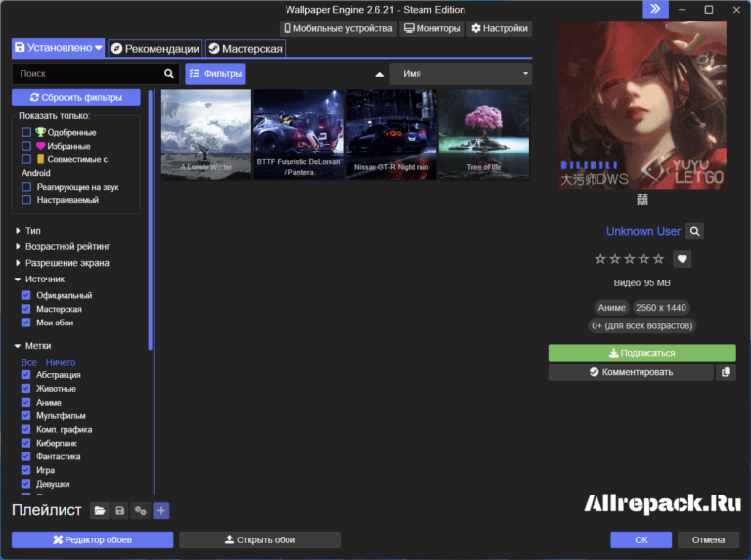Click wallpaper preview image in details
Viewport: 751px width, 560px height.
pyautogui.click(x=641, y=105)
